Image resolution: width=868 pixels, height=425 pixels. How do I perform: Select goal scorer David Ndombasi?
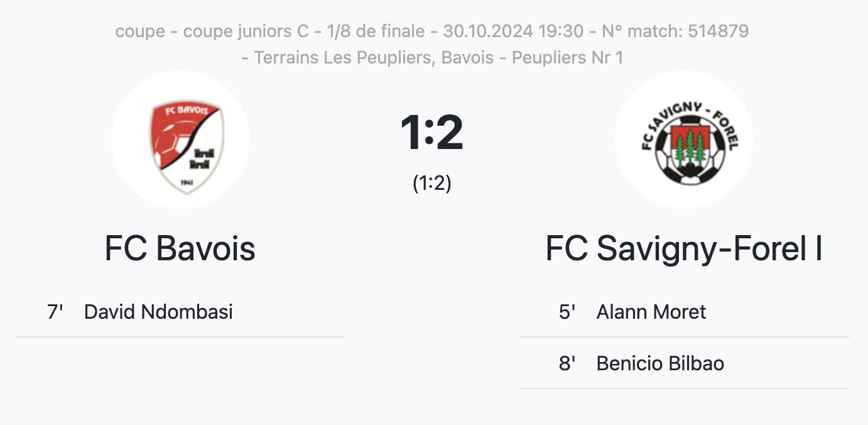click(x=158, y=312)
